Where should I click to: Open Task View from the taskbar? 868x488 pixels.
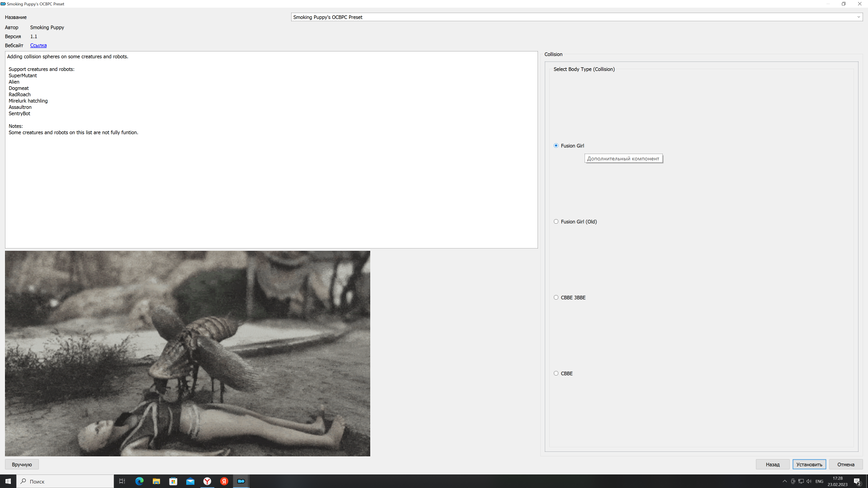[x=122, y=481]
